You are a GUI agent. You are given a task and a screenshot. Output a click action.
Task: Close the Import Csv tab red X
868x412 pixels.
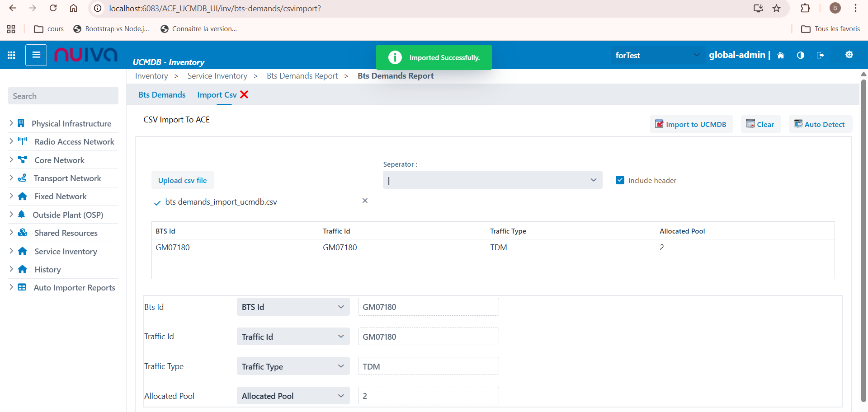point(244,94)
